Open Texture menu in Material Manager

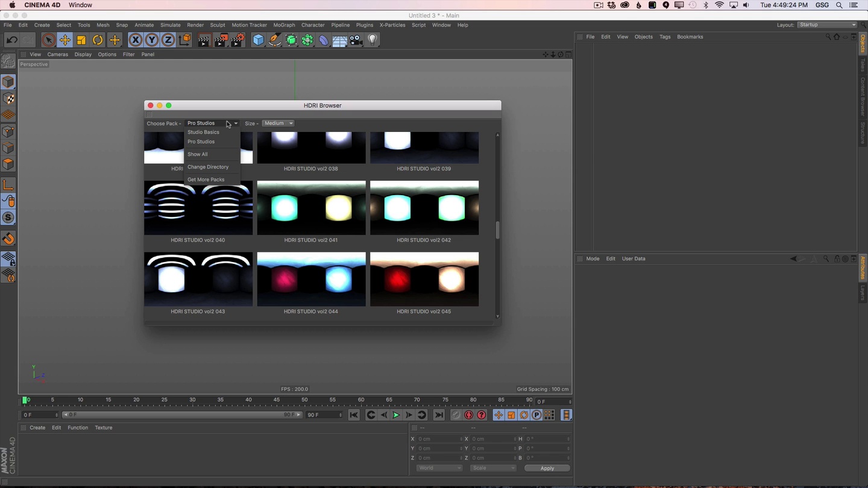(103, 428)
